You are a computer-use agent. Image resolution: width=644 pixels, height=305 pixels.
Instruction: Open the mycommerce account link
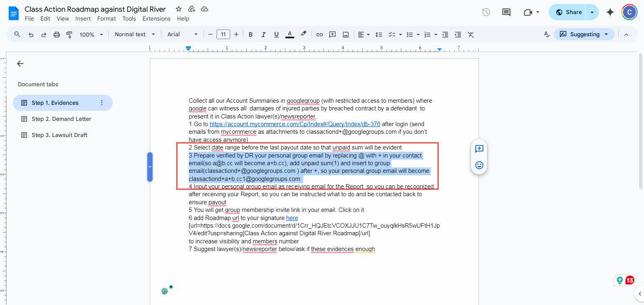pos(295,124)
